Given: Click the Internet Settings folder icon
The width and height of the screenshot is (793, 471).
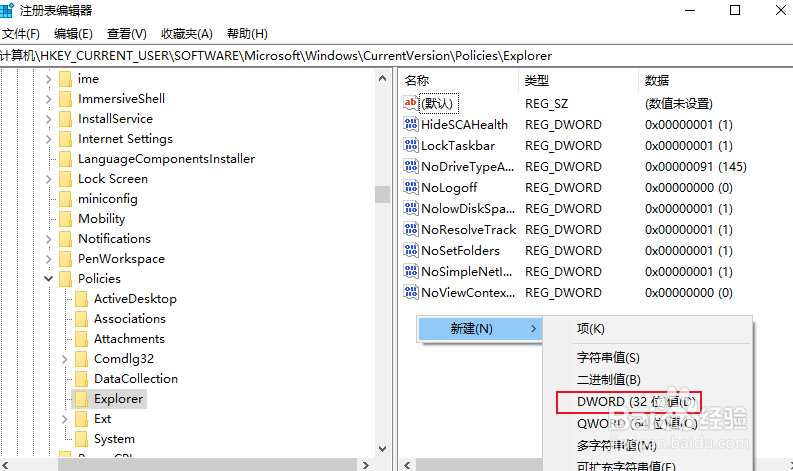Looking at the screenshot, I should [65, 139].
